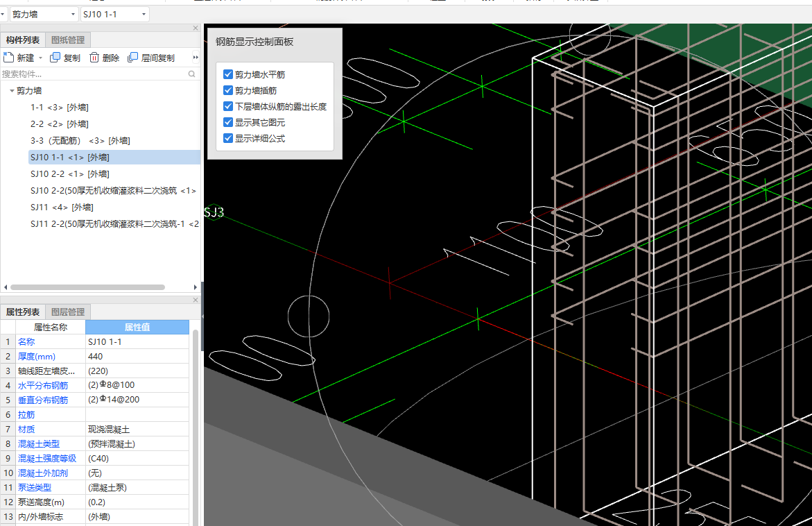Toggle 剪力墙水平筋 checkbox

(x=228, y=74)
